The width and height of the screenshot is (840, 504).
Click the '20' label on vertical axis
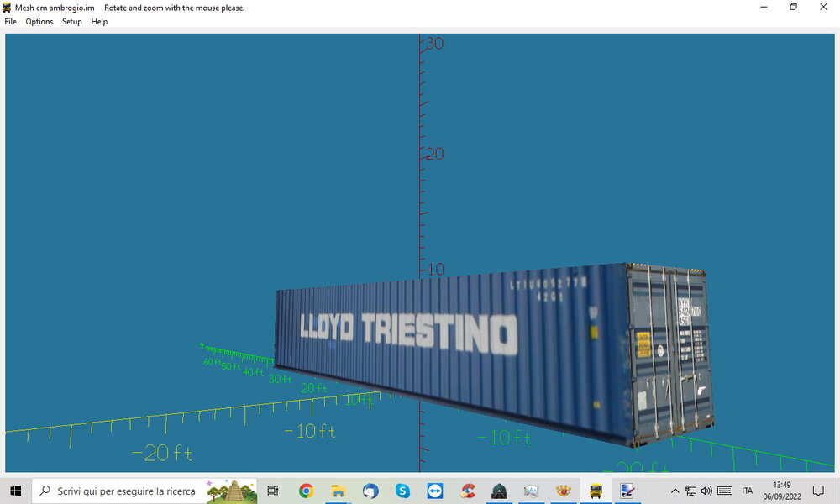434,155
